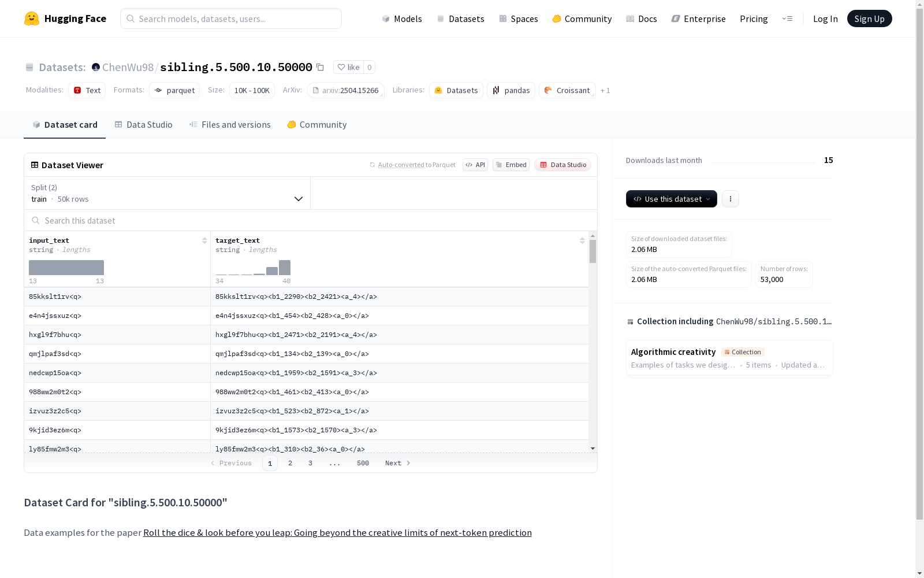
Task: Open the Use this dataset dropdown
Action: coord(672,199)
